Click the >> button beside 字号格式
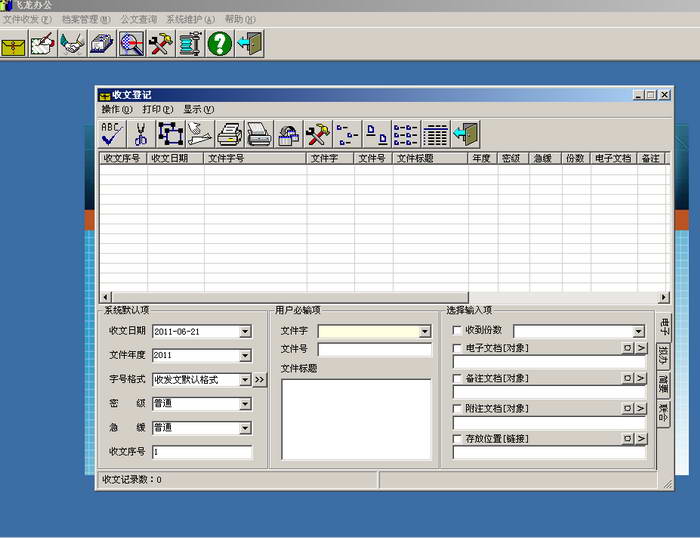The width and height of the screenshot is (700, 538). (x=260, y=380)
